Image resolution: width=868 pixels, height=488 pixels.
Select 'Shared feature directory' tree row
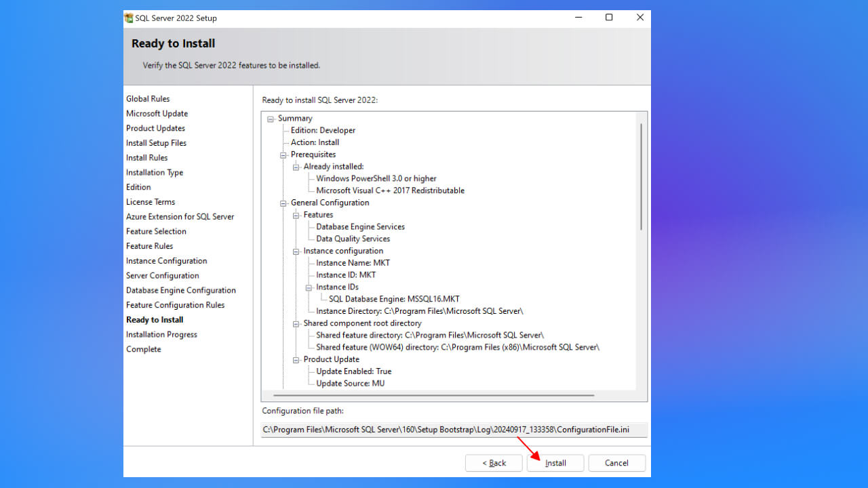430,335
